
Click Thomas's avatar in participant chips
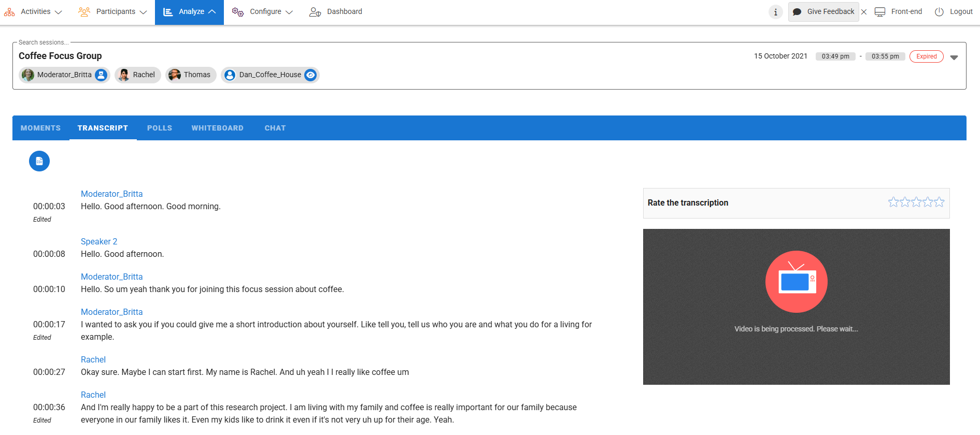pos(175,75)
